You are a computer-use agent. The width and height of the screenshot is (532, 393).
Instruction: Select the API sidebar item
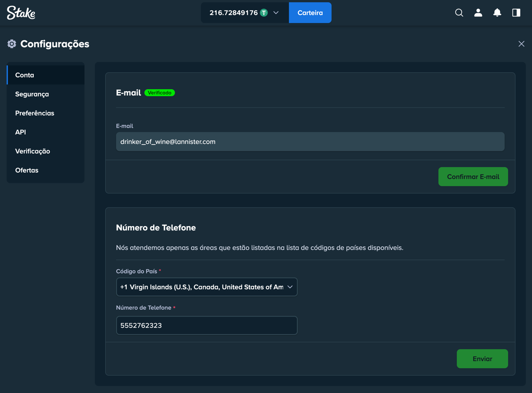[20, 132]
